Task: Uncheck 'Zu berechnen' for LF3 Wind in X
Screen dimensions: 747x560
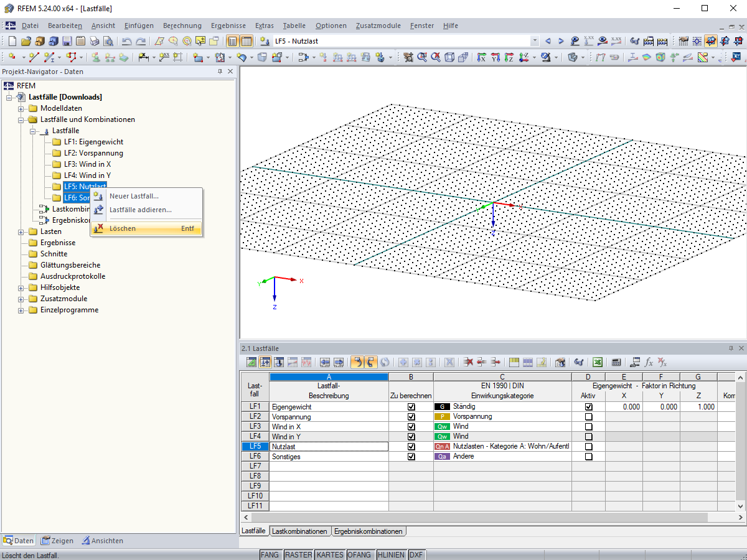Action: (x=411, y=427)
